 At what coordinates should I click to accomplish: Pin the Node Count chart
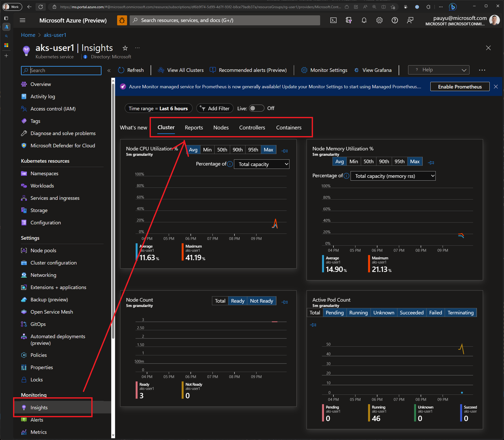point(285,302)
